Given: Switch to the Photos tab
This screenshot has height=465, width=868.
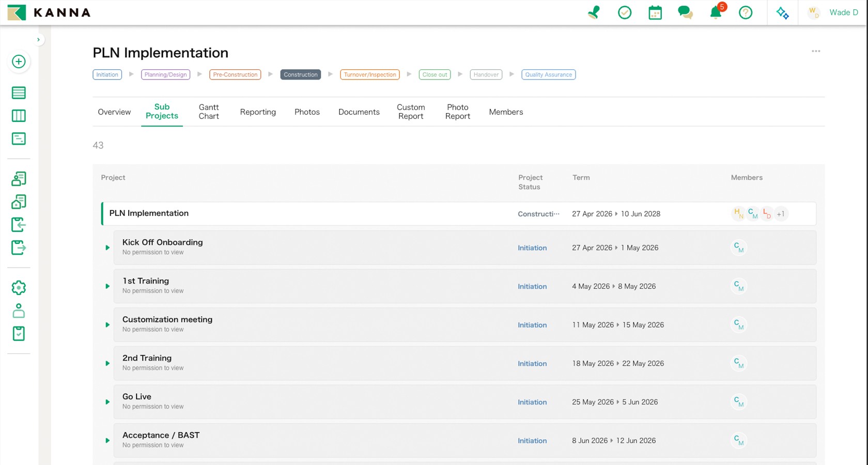Looking at the screenshot, I should [x=307, y=112].
